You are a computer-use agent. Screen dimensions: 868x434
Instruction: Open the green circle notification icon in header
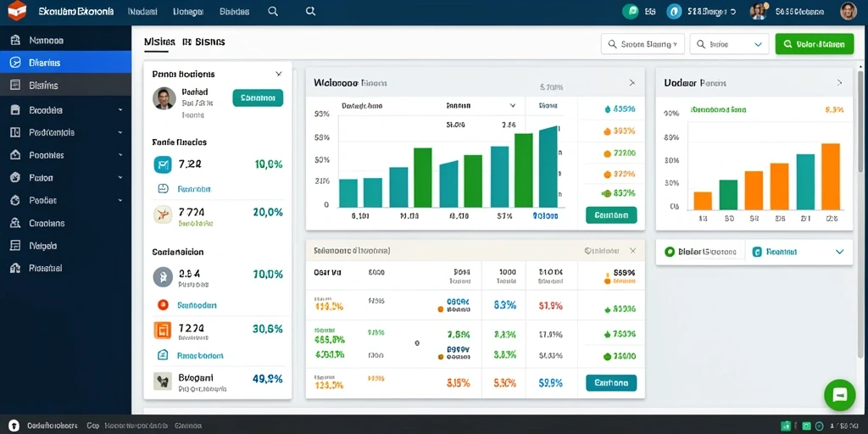click(630, 11)
